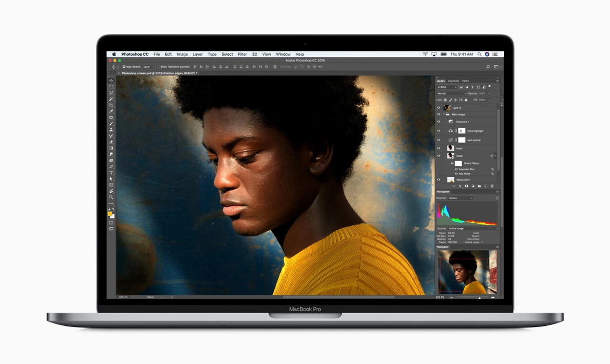The image size is (610, 364).
Task: Switch to the Paths tab
Action: pos(466,81)
